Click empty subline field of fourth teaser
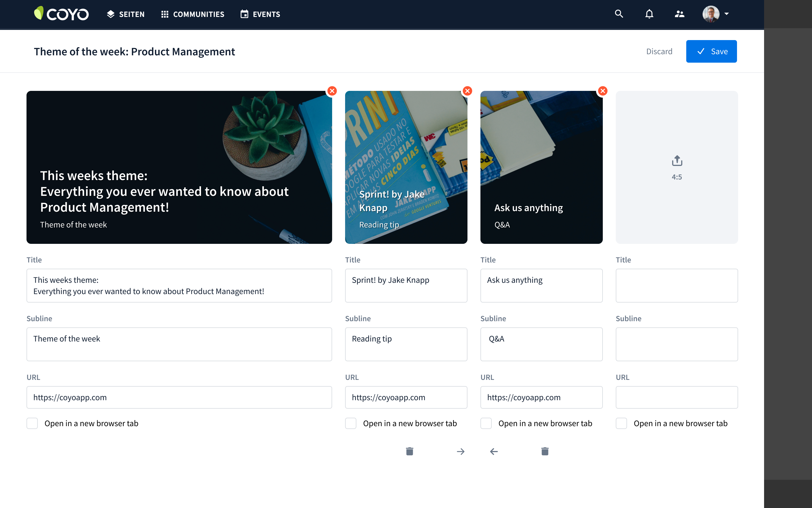The height and width of the screenshot is (508, 812). point(677,344)
